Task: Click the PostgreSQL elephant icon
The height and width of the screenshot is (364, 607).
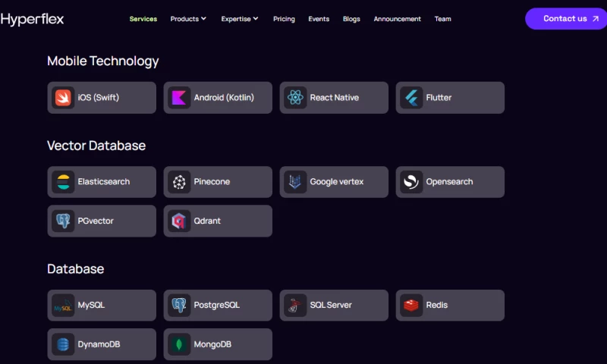Action: point(179,305)
